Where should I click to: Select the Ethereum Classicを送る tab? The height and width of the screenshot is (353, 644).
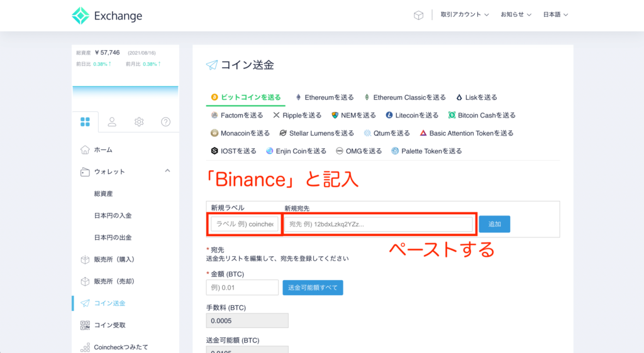click(x=405, y=97)
